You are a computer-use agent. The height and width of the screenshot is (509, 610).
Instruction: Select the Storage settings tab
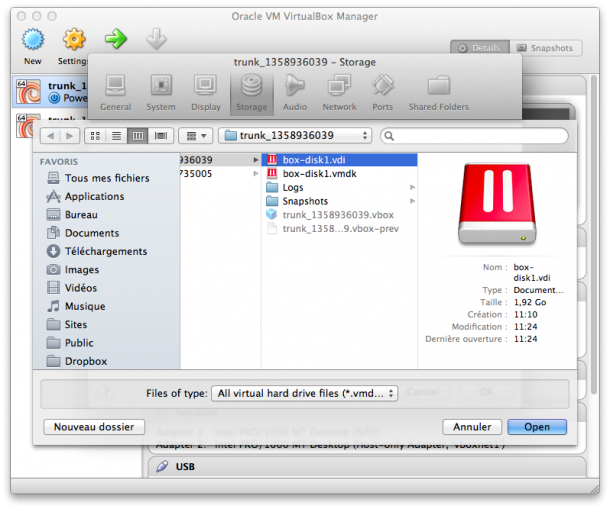tap(252, 93)
